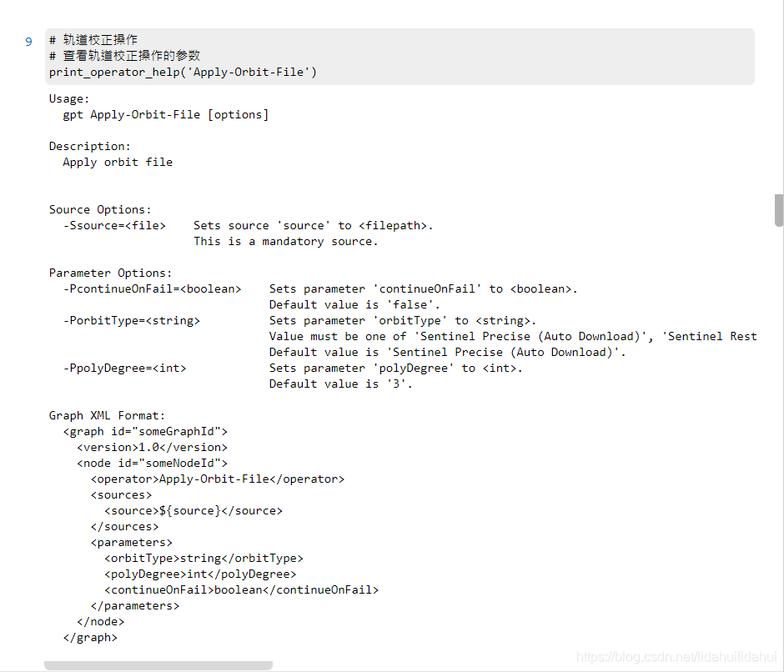Click 'gpt Apply-Orbit-File [options]' usage text

coord(166,114)
